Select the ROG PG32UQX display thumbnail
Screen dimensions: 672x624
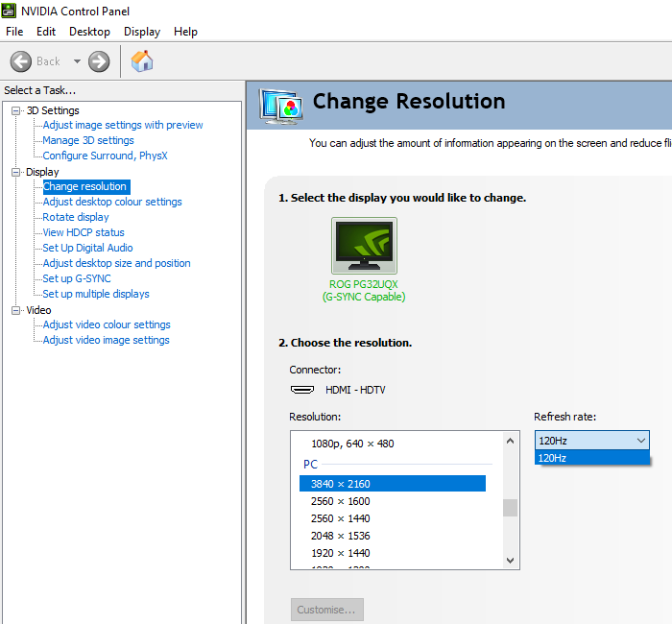pyautogui.click(x=364, y=246)
